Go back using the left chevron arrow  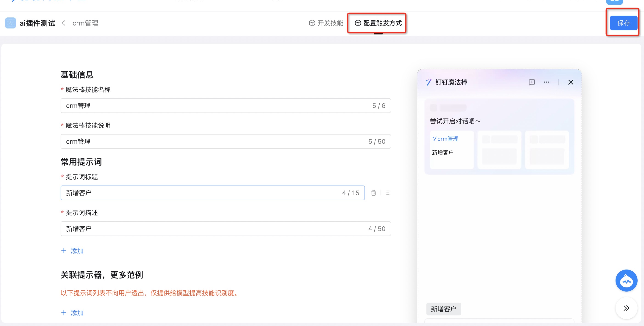pyautogui.click(x=64, y=23)
